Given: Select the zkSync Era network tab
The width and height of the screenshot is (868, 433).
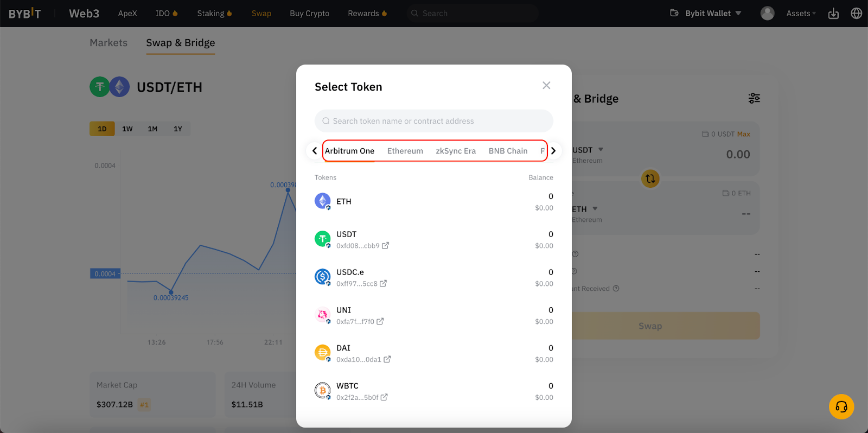Looking at the screenshot, I should tap(456, 151).
